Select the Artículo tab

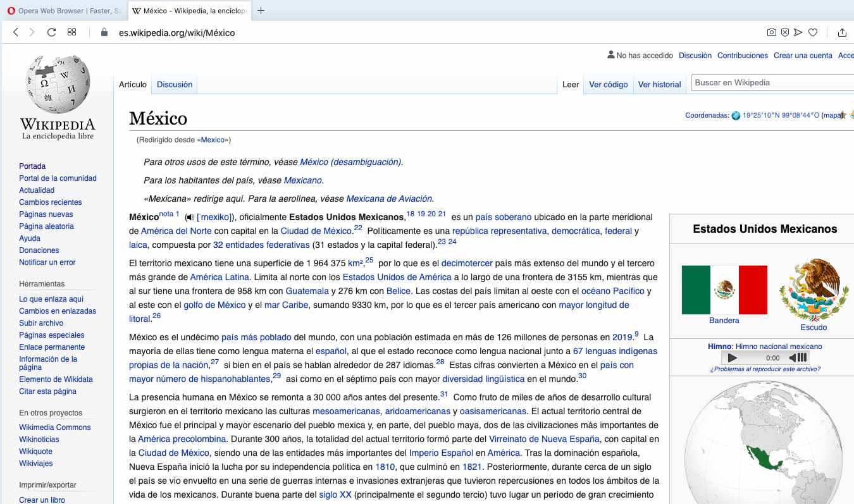pyautogui.click(x=133, y=84)
